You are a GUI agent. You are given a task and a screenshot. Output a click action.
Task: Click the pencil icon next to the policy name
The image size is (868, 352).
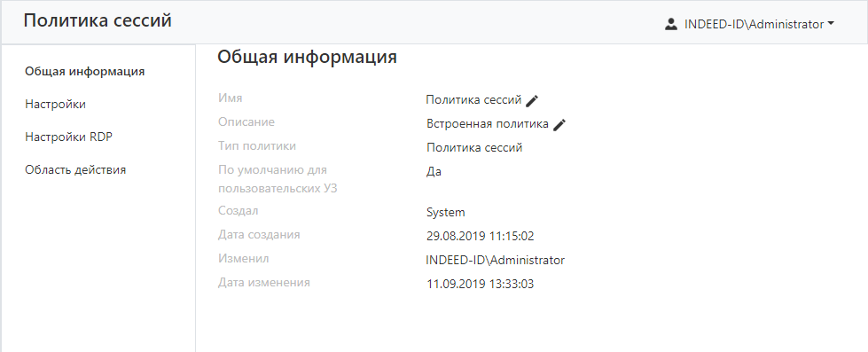coord(532,101)
